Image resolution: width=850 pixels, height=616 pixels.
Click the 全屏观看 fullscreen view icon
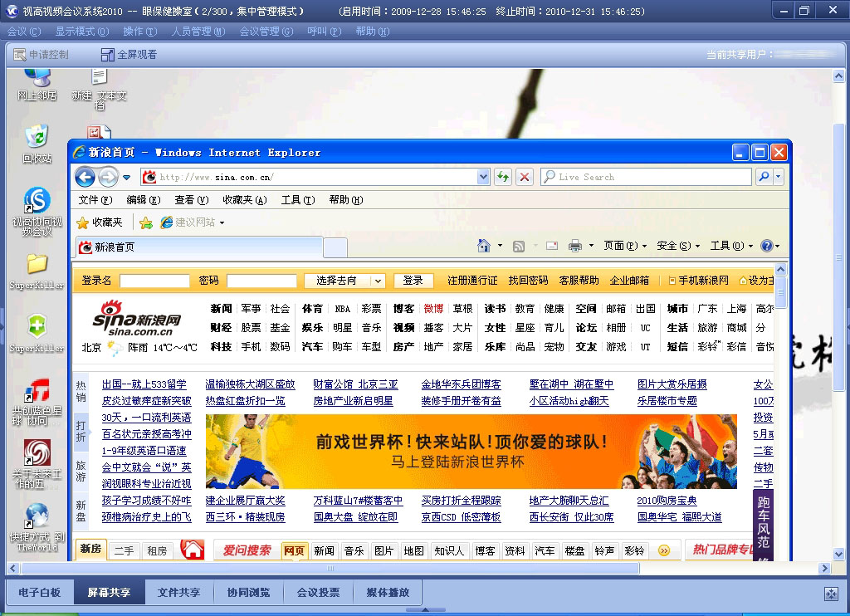pos(107,55)
